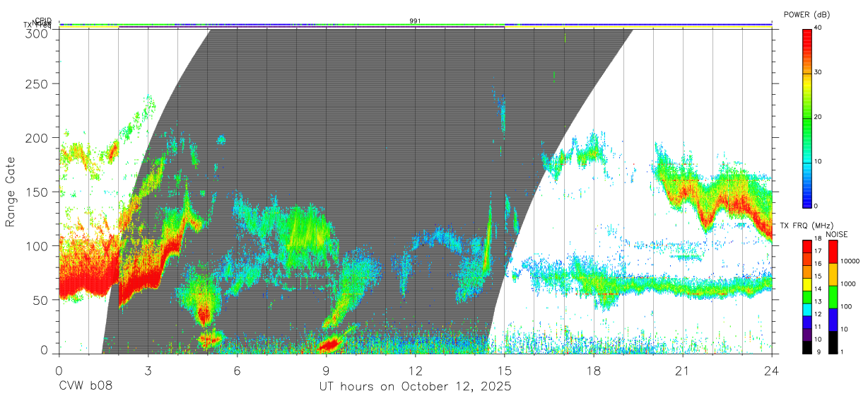
Task: Click the 150 tick label on the Range Gate axis
Action: click(x=37, y=192)
